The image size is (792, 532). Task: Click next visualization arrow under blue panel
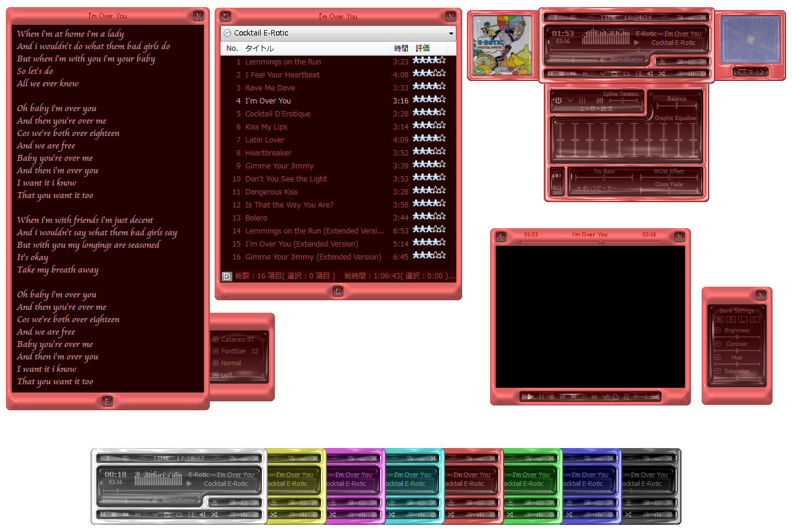(763, 72)
